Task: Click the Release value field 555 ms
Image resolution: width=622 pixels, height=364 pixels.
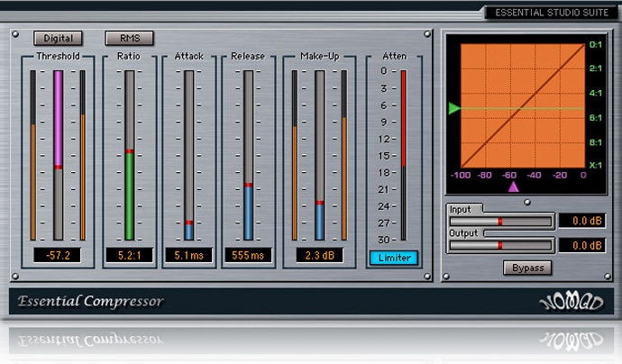Action: [248, 256]
